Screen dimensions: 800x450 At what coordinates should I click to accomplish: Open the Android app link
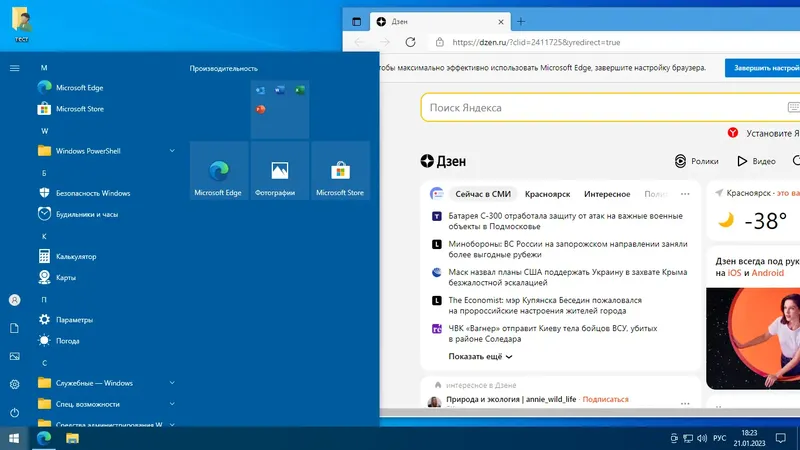coord(767,273)
